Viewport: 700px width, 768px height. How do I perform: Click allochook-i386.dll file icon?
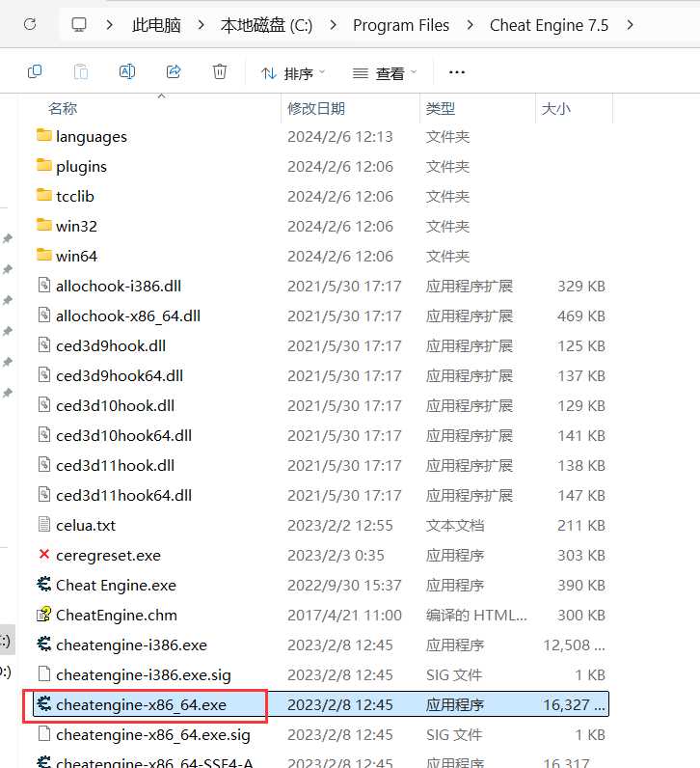pos(44,285)
